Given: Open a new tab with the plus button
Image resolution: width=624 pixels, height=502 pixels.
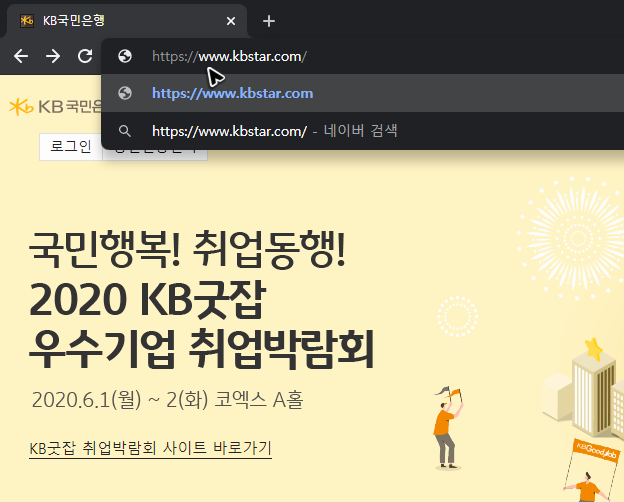Looking at the screenshot, I should tap(269, 21).
